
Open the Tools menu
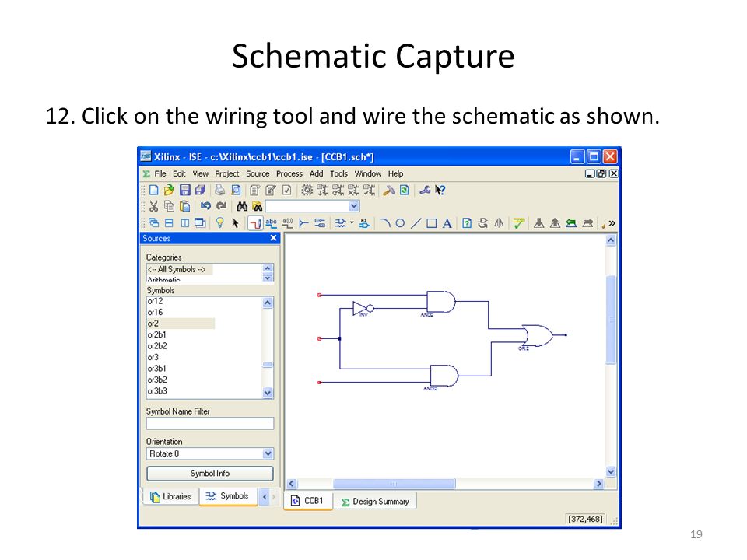338,173
